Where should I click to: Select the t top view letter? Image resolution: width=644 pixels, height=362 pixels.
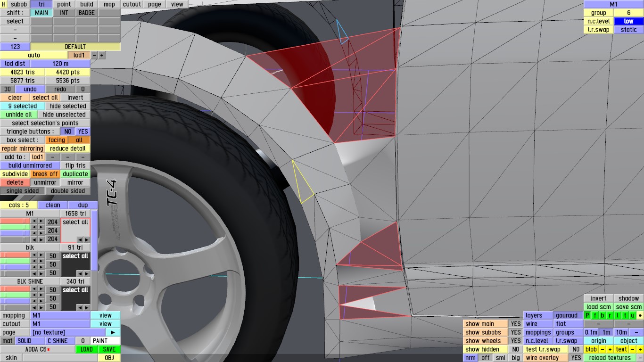coord(625,315)
